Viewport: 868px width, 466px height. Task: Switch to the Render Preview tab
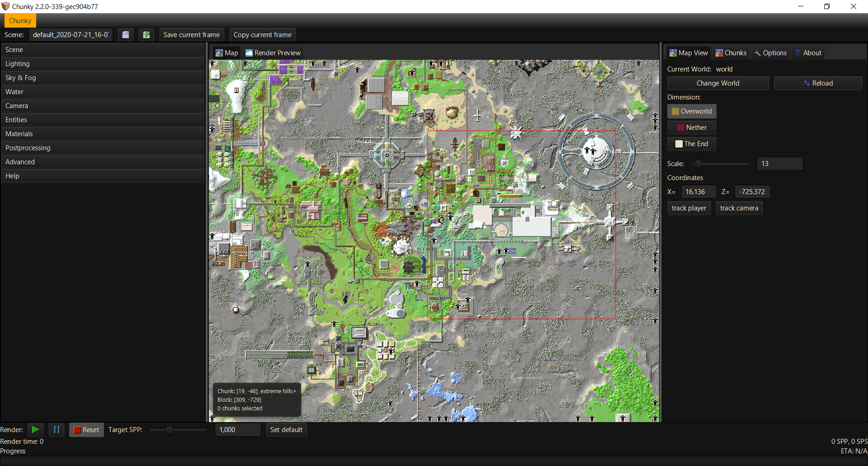point(273,53)
